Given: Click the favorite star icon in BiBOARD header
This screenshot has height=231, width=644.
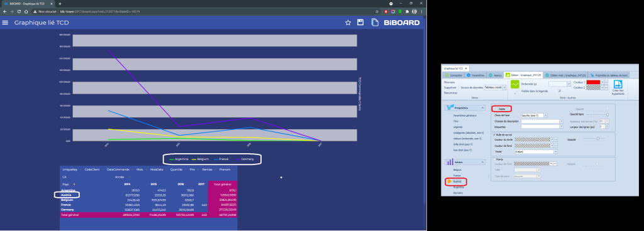Looking at the screenshot, I should pos(348,23).
